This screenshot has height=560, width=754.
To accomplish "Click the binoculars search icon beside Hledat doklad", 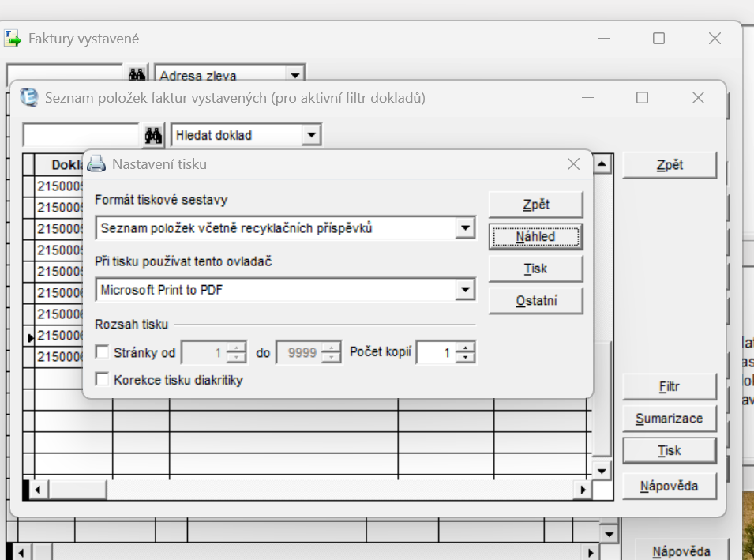I will [153, 135].
